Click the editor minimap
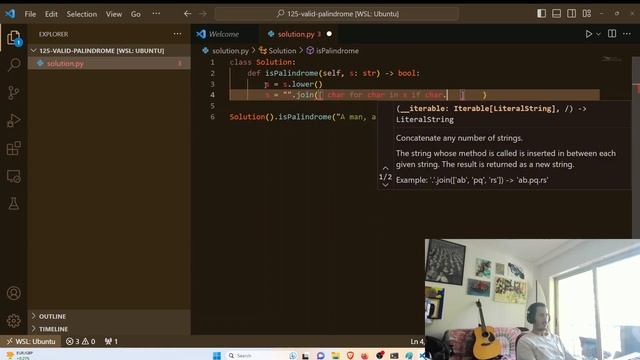The width and height of the screenshot is (640, 360). pos(612,60)
